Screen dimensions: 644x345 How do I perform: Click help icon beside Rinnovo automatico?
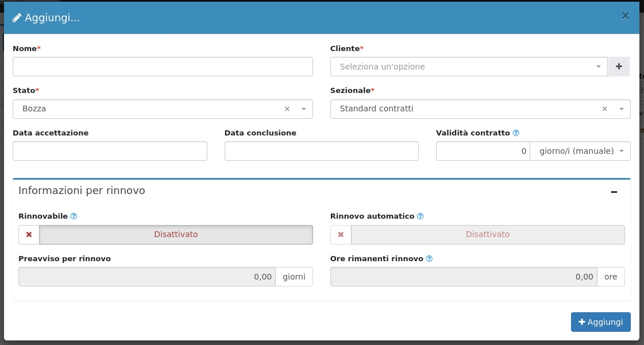point(420,216)
